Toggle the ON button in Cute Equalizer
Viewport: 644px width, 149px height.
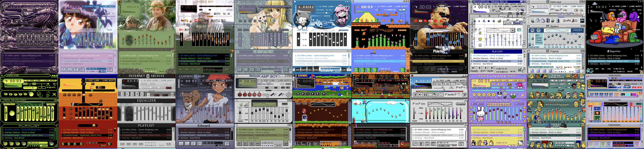[x=474, y=104]
